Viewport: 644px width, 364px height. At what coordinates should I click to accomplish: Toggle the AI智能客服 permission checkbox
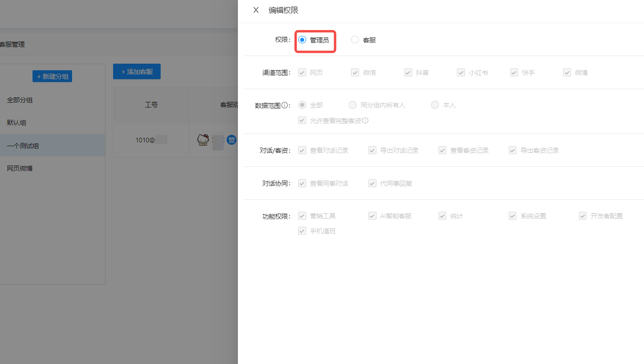click(372, 215)
